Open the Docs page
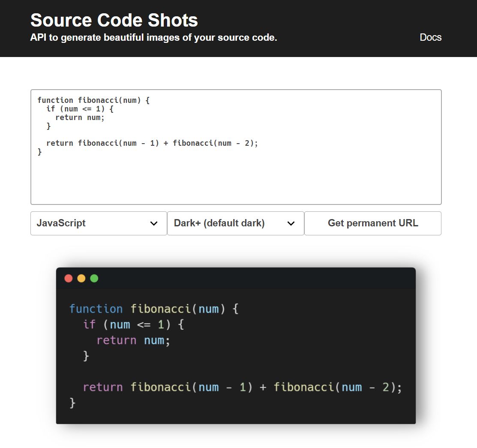Screen dimensions: 477x448 coord(431,37)
